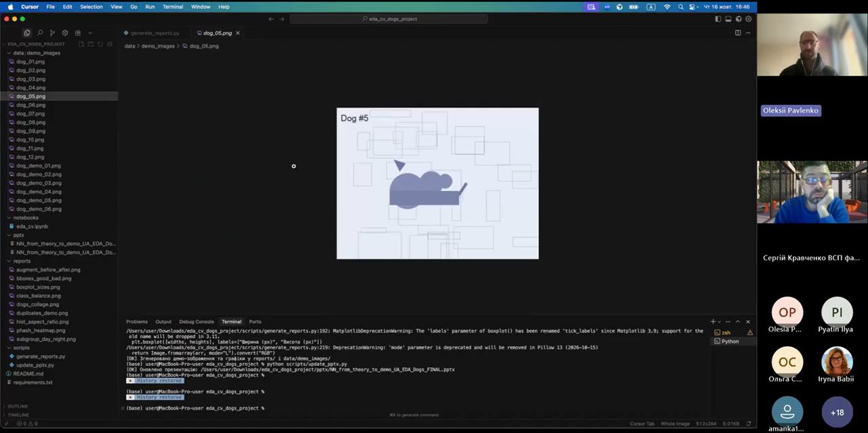Click the Whole Image zoom status item
This screenshot has width=868, height=433.
pos(674,424)
